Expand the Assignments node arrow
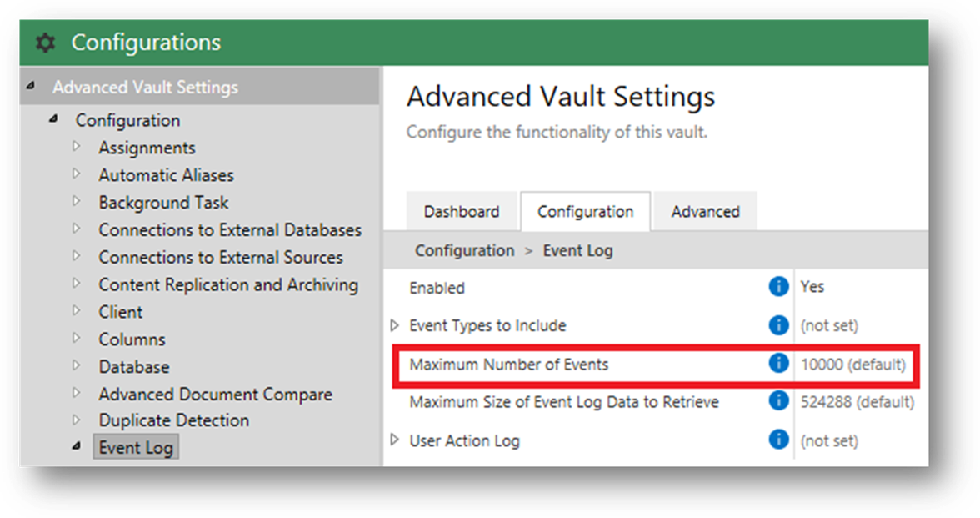This screenshot has width=980, height=518. 77,147
